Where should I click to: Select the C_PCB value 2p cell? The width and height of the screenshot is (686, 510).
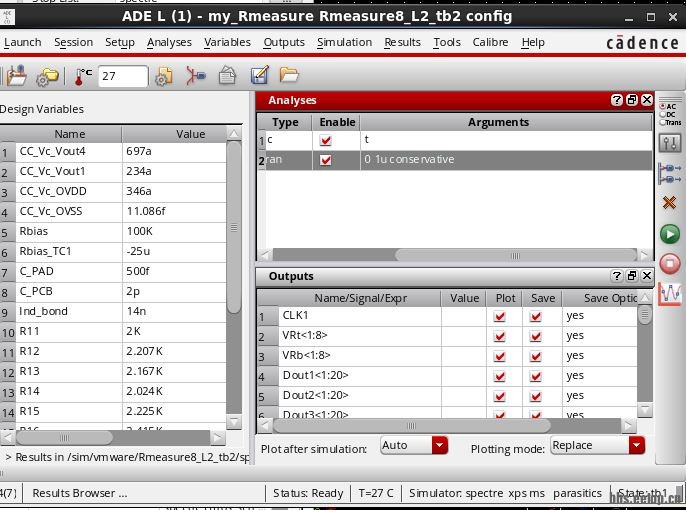click(x=174, y=291)
